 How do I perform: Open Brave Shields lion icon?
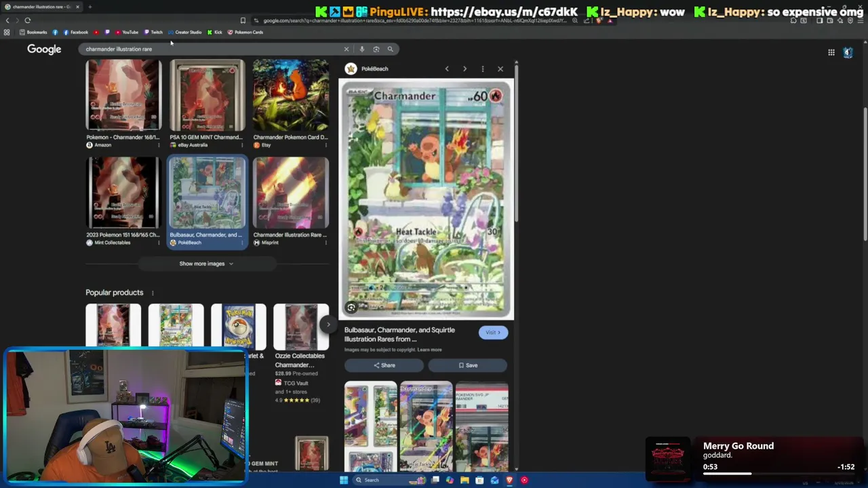pos(600,20)
